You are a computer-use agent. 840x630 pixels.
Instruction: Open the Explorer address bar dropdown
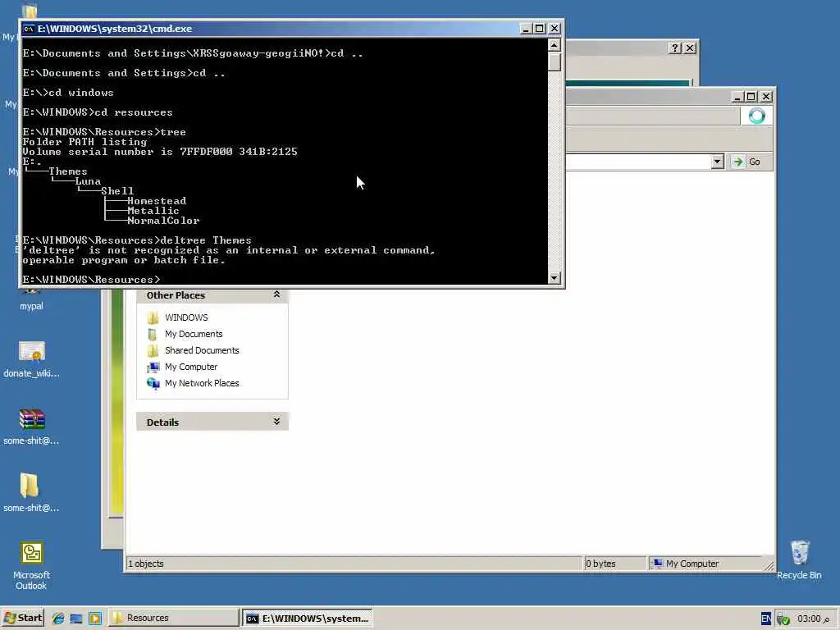click(717, 162)
